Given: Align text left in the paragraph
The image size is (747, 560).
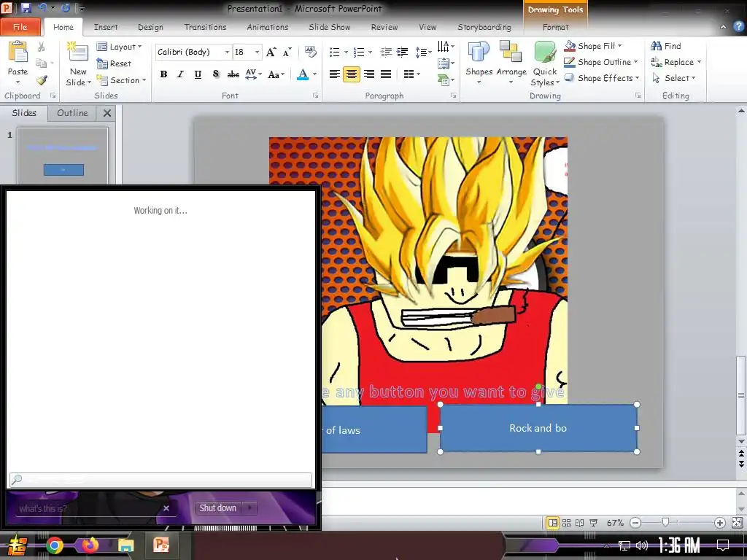Looking at the screenshot, I should point(334,74).
